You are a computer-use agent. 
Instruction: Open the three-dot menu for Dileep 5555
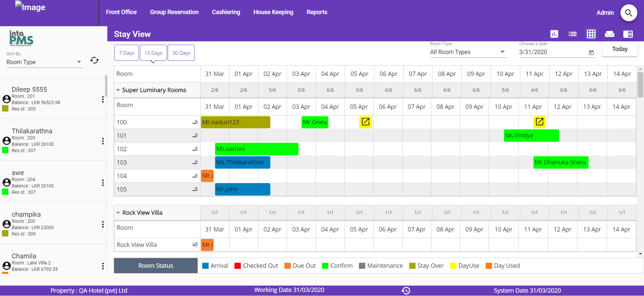(103, 99)
